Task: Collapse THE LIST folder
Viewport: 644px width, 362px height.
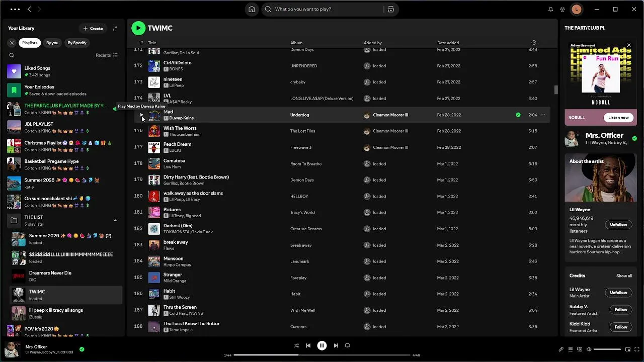Action: click(115, 220)
